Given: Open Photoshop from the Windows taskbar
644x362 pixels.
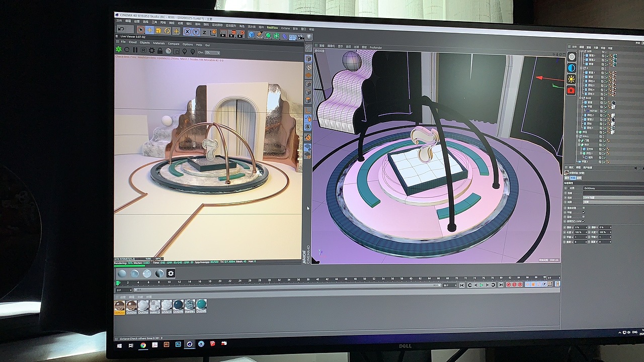Looking at the screenshot, I should (x=178, y=344).
